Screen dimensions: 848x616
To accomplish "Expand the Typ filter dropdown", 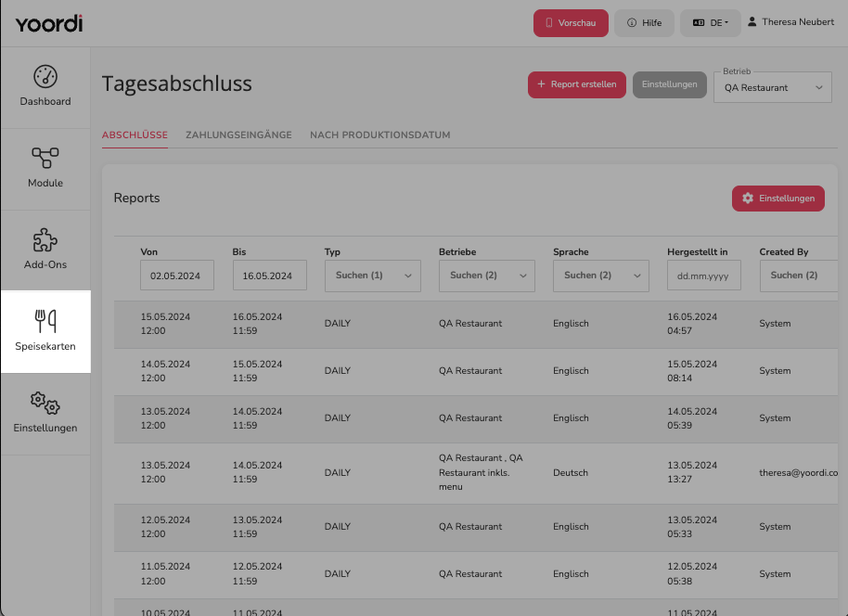I will point(373,276).
